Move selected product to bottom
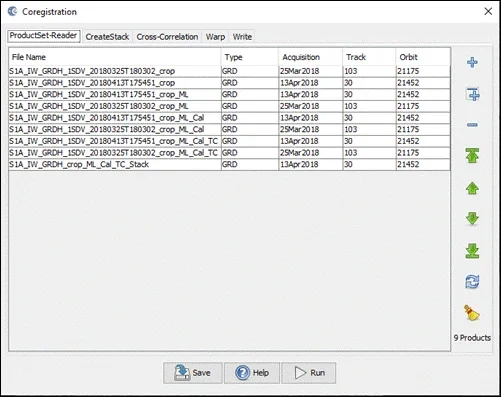Screen dimensions: 501x397 (x=472, y=251)
